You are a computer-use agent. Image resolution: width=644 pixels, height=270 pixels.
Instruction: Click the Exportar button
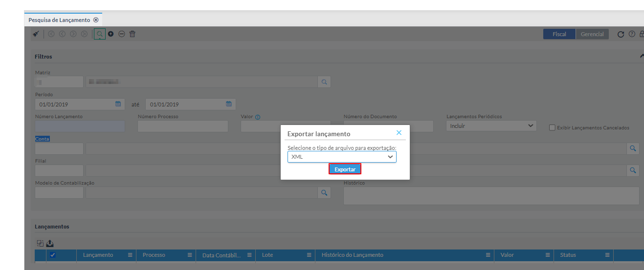(345, 169)
